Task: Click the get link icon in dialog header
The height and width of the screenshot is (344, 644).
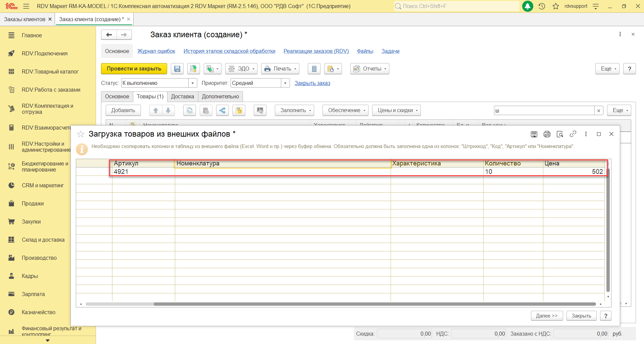Action: pos(573,134)
